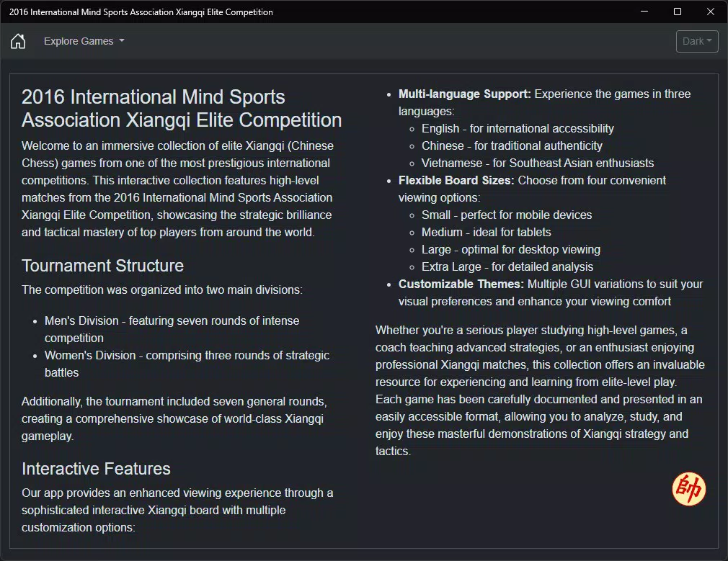Close the Xiangqi competition window
This screenshot has width=728, height=561.
711,12
